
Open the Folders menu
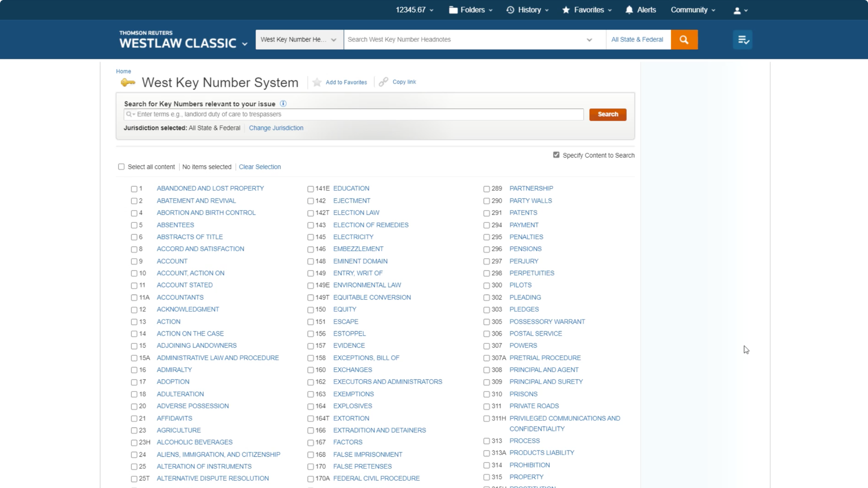click(x=470, y=10)
